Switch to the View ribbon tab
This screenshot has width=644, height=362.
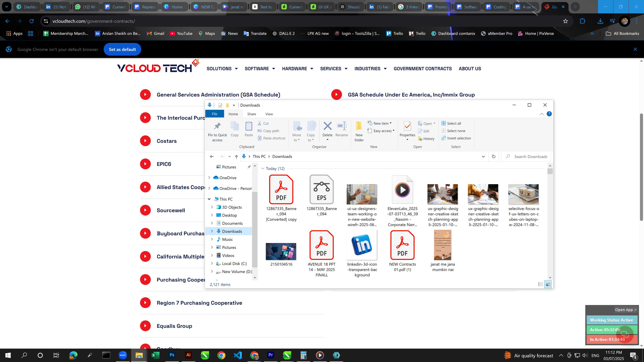[269, 114]
